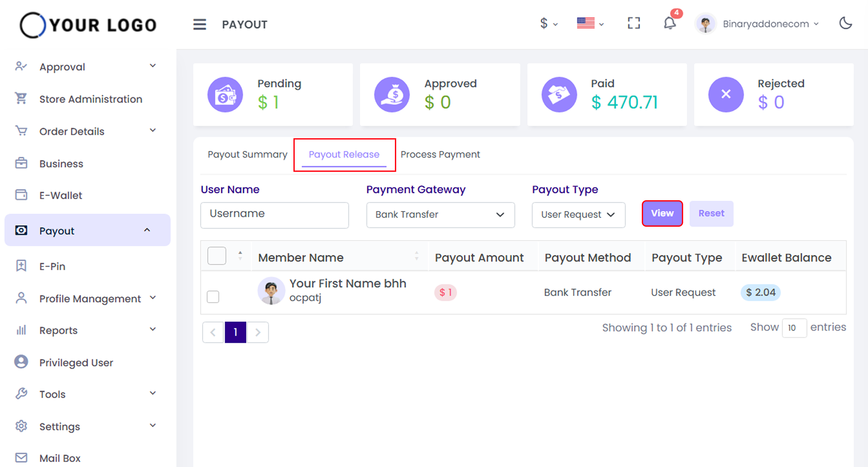
Task: Expand the Settings menu chevron
Action: [153, 425]
